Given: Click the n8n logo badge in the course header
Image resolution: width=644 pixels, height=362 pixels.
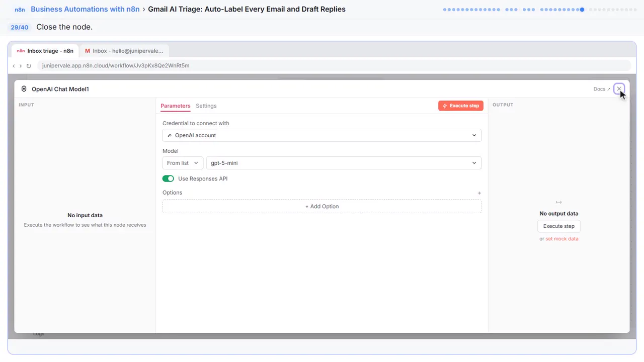Looking at the screenshot, I should [20, 9].
